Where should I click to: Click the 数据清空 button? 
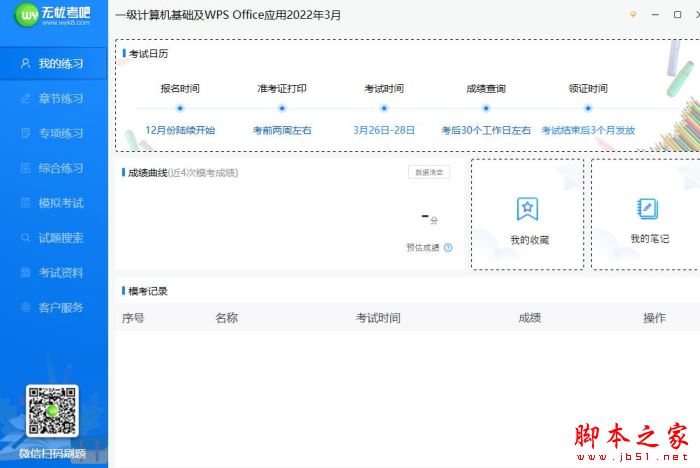click(x=429, y=172)
